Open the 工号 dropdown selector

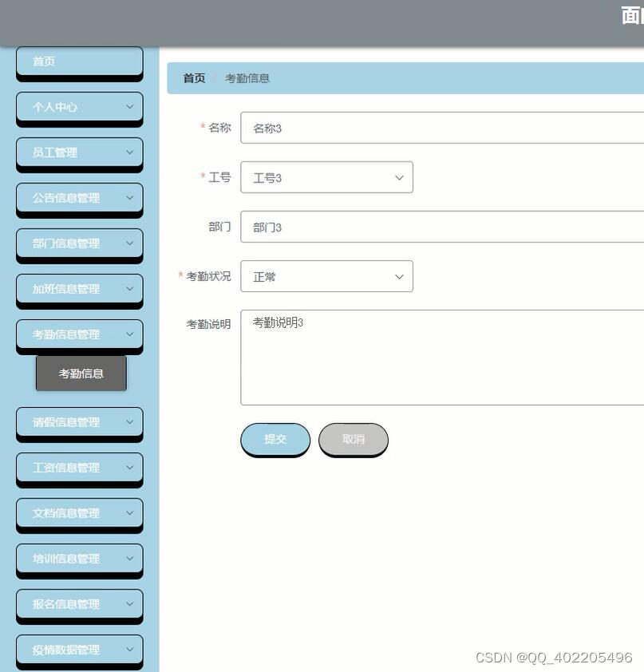(326, 176)
